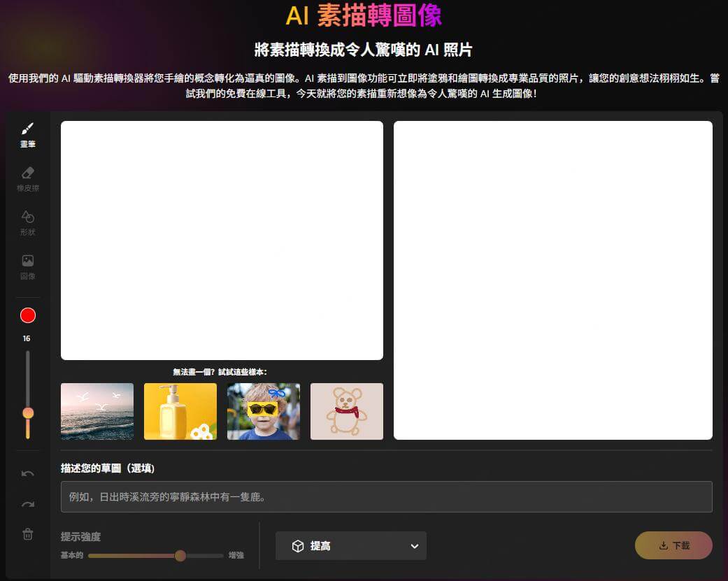The image size is (728, 581).
Task: Select the eraser (橡皮擦) tool
Action: click(x=27, y=178)
